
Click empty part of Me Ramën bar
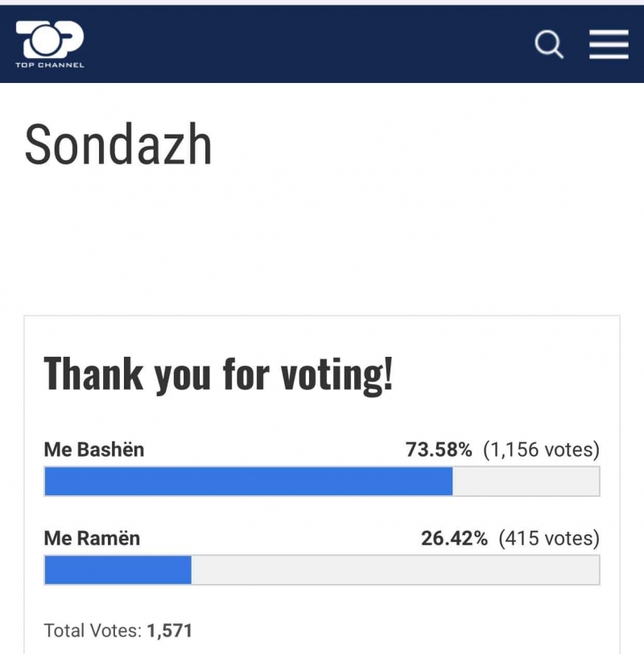[x=395, y=569]
